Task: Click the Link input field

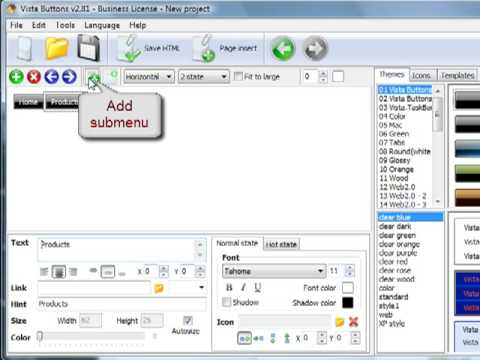Action: [x=94, y=288]
